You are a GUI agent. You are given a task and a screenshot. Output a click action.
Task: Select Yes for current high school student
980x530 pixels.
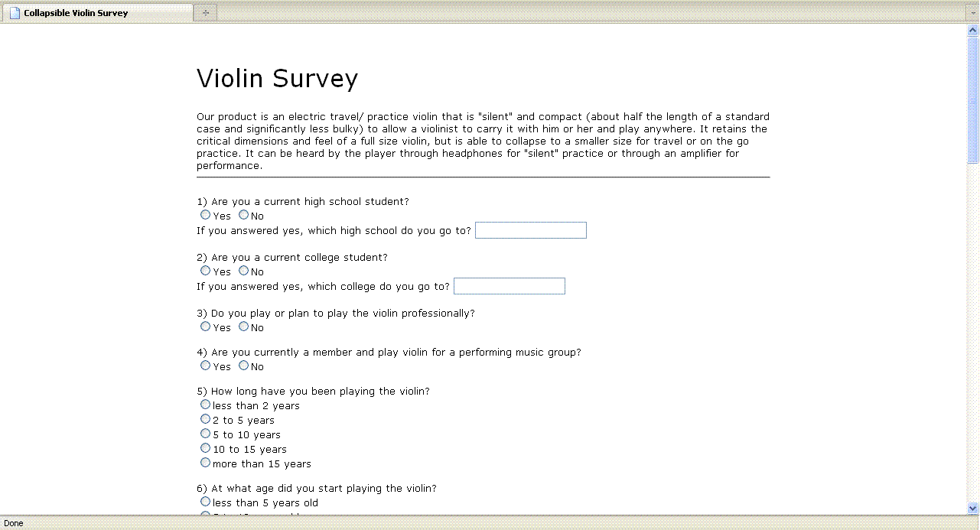point(205,214)
